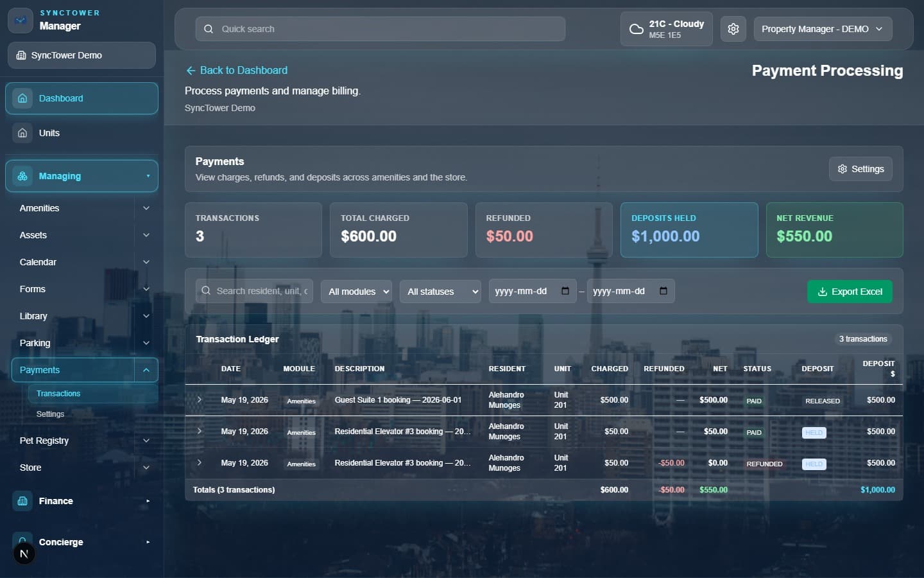Viewport: 924px width, 578px height.
Task: Open the Property Manager - DEMO dropdown
Action: pyautogui.click(x=823, y=29)
